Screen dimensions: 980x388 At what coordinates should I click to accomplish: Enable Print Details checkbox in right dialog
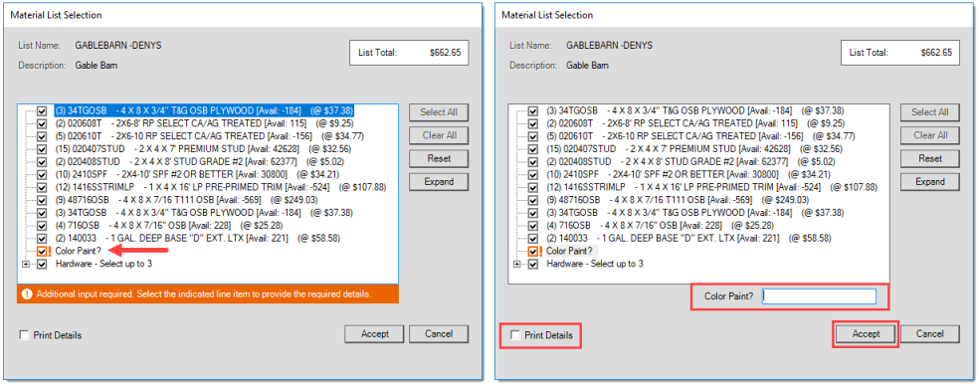point(515,335)
